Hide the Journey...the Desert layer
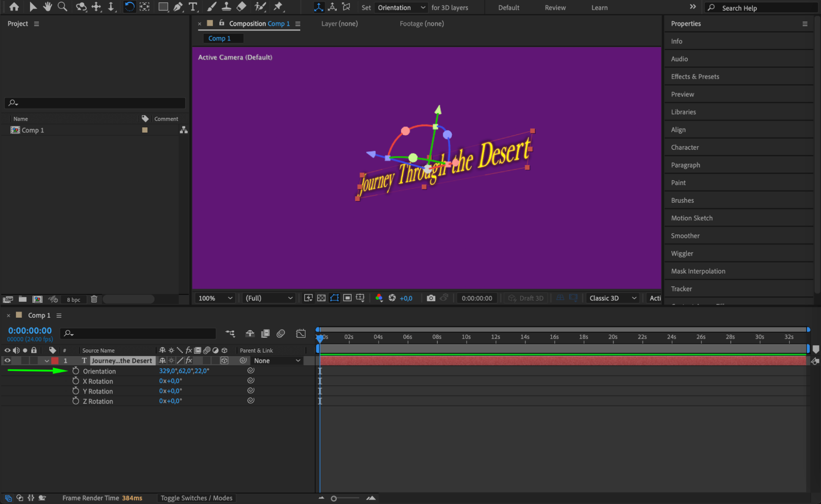Image resolution: width=821 pixels, height=504 pixels. coord(7,360)
